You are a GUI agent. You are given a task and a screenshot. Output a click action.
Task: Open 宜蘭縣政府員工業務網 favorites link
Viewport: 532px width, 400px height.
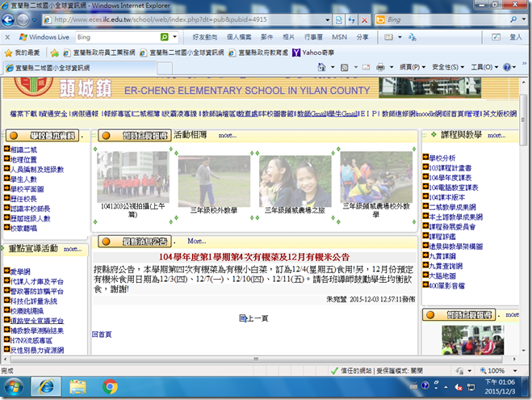(99, 53)
